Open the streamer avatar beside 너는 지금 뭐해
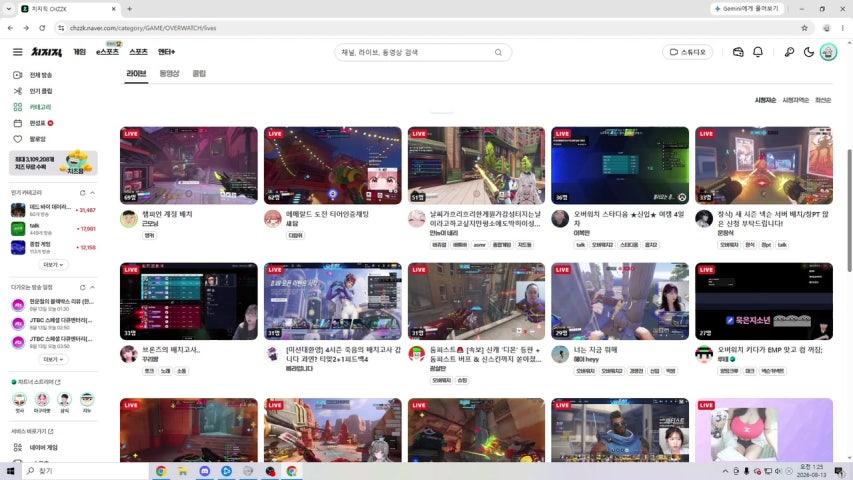The image size is (853, 480). pos(560,354)
